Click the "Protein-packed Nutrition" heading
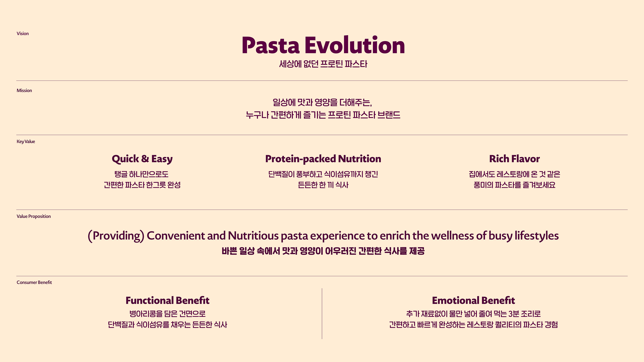 coord(323,159)
